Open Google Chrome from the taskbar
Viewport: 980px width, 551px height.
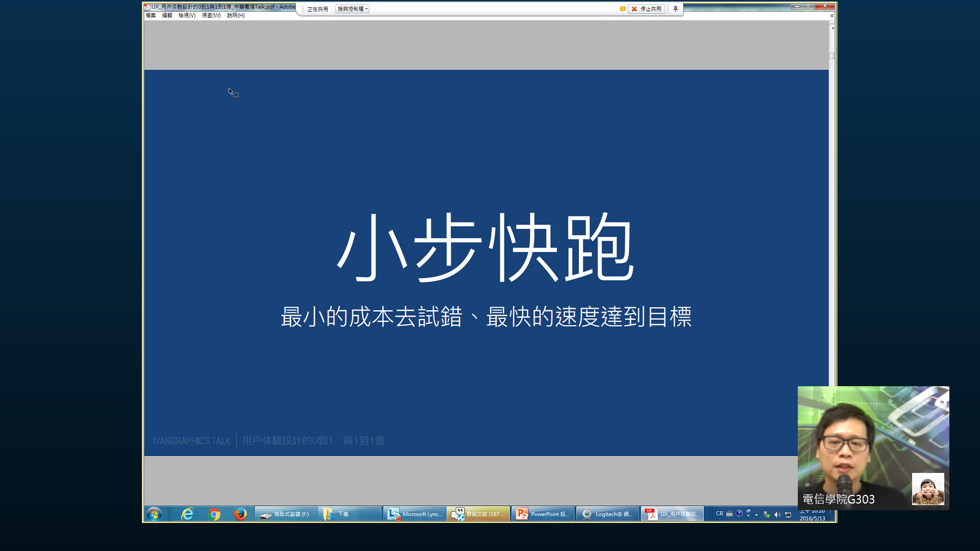pos(214,514)
